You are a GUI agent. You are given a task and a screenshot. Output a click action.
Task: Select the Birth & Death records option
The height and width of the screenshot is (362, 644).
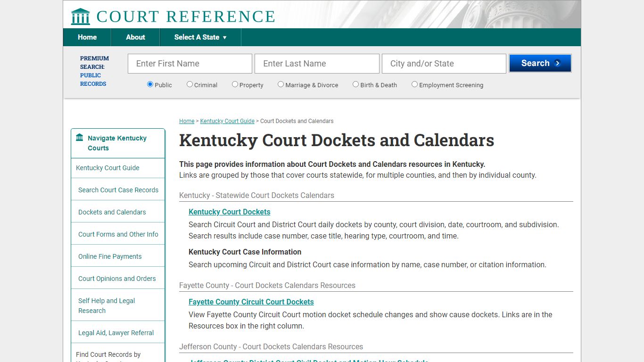(356, 83)
